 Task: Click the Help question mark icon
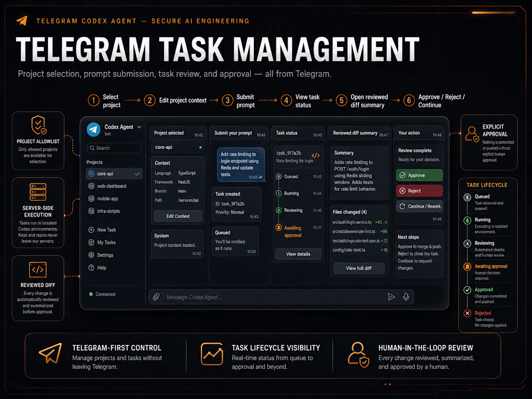91,268
